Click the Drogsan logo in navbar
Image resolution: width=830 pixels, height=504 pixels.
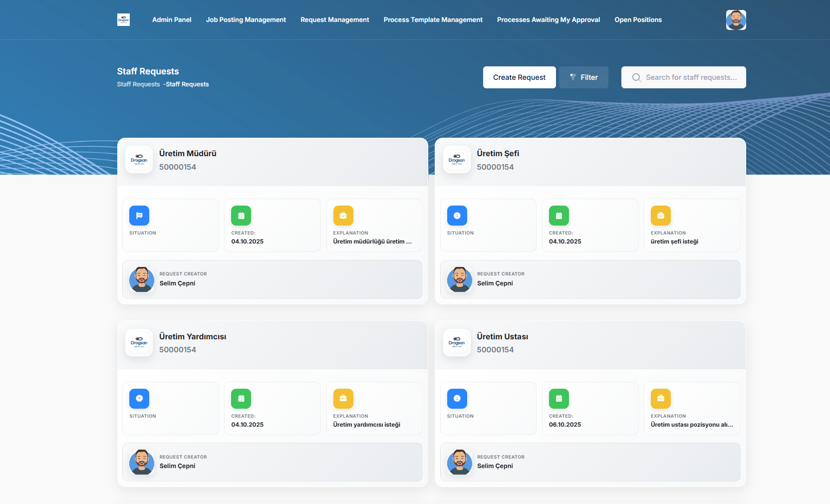pyautogui.click(x=123, y=20)
